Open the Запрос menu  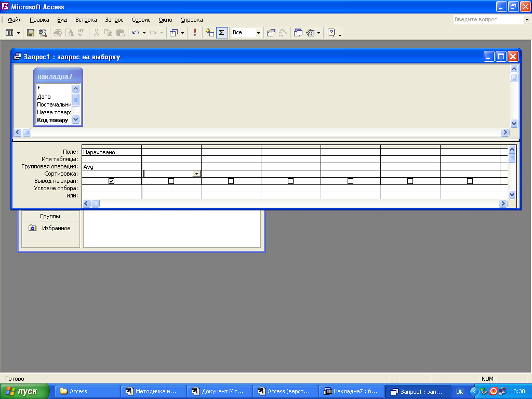114,20
